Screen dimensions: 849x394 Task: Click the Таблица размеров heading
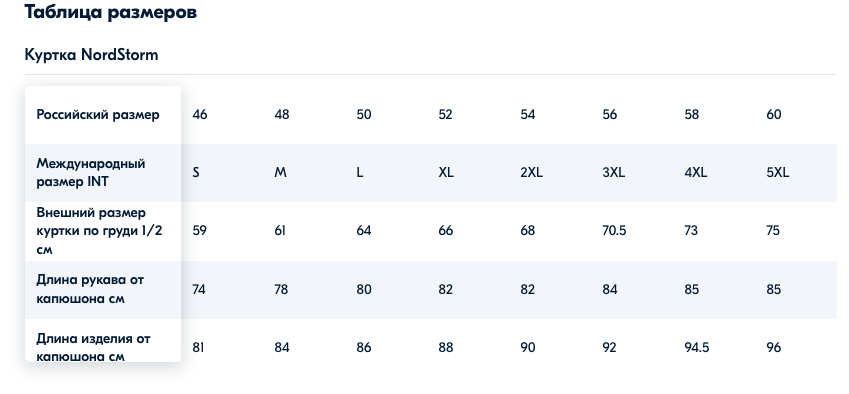pyautogui.click(x=110, y=12)
